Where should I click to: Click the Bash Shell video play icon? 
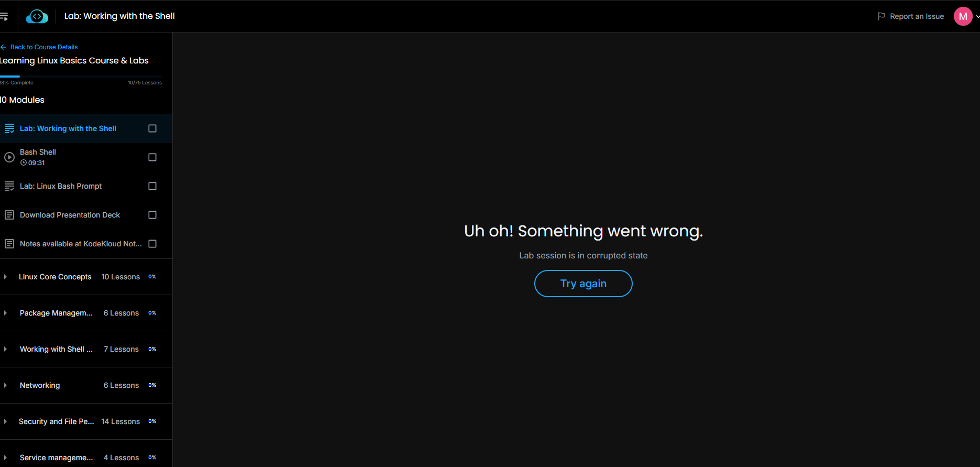click(x=9, y=157)
